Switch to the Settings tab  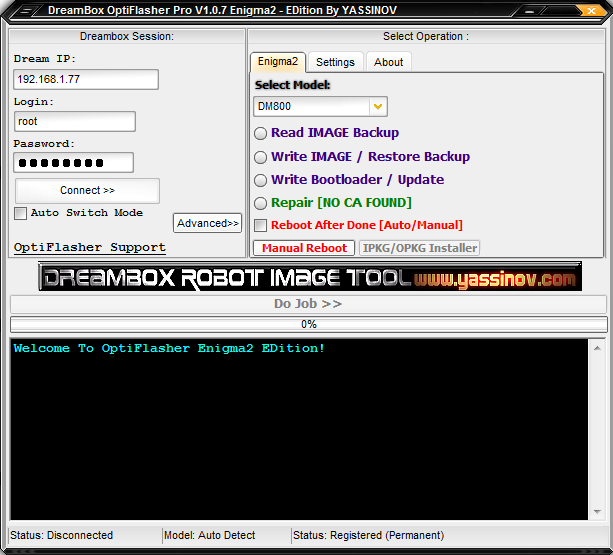(335, 62)
